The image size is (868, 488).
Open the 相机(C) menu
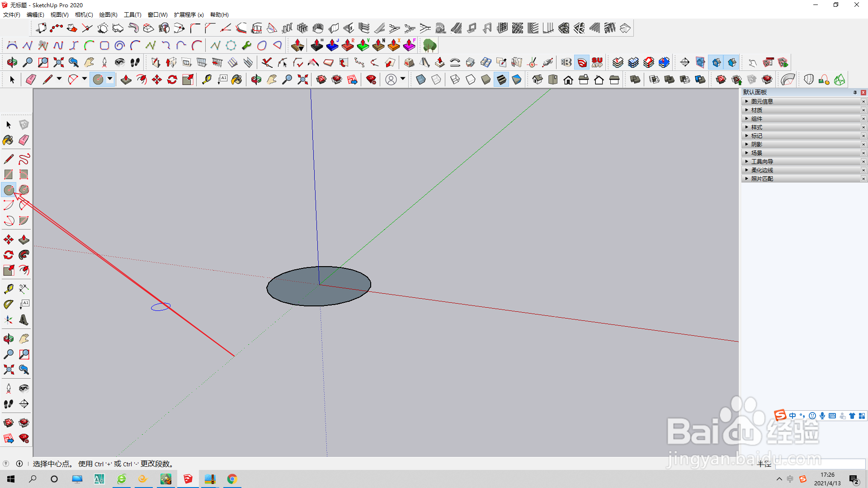(84, 15)
